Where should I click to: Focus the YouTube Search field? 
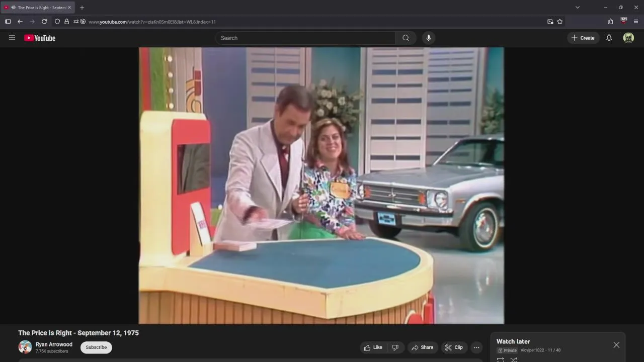[305, 38]
